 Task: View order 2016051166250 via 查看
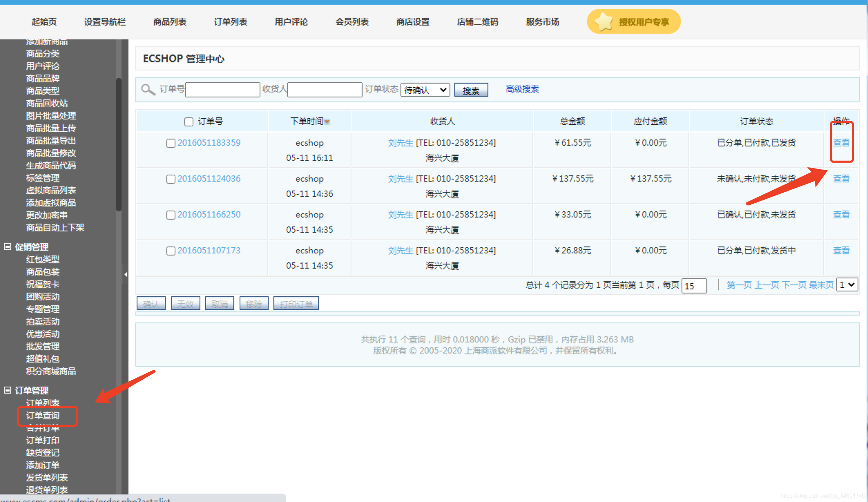click(841, 214)
